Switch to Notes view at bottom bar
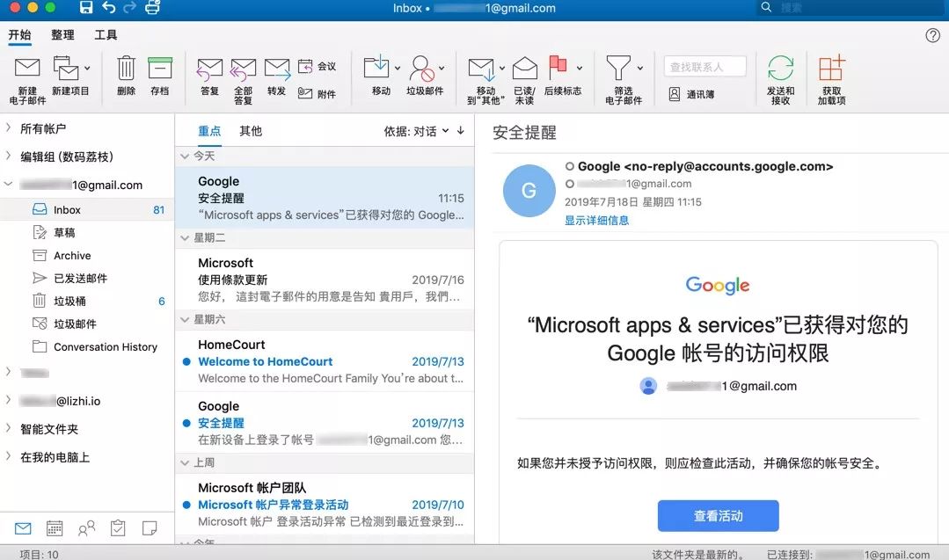This screenshot has width=949, height=560. click(x=150, y=528)
